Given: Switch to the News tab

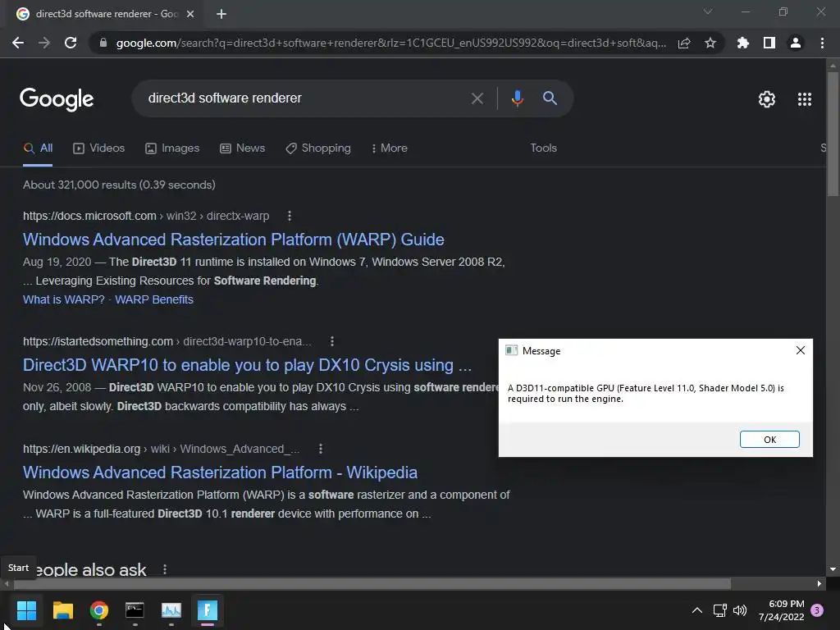Looking at the screenshot, I should point(243,148).
